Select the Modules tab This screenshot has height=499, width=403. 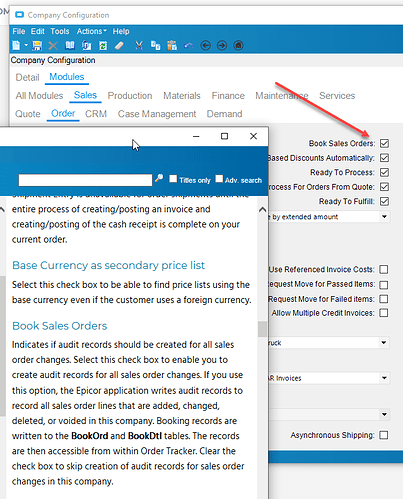click(67, 77)
